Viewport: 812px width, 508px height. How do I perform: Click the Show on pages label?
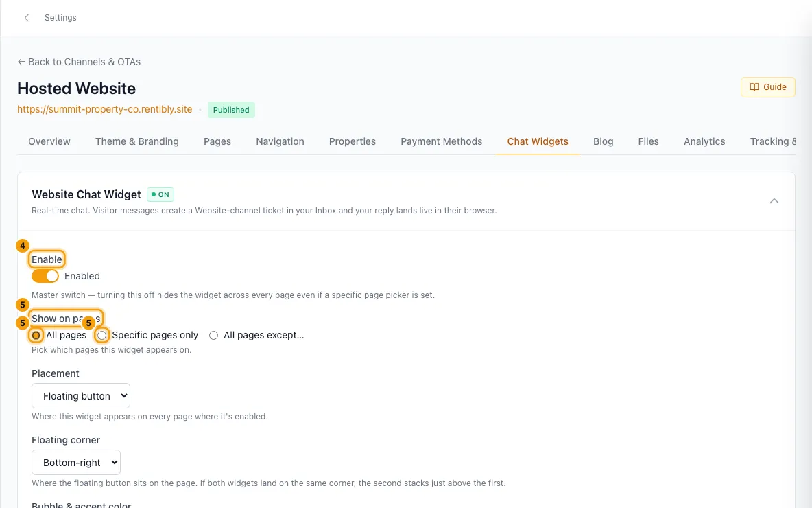tap(66, 319)
